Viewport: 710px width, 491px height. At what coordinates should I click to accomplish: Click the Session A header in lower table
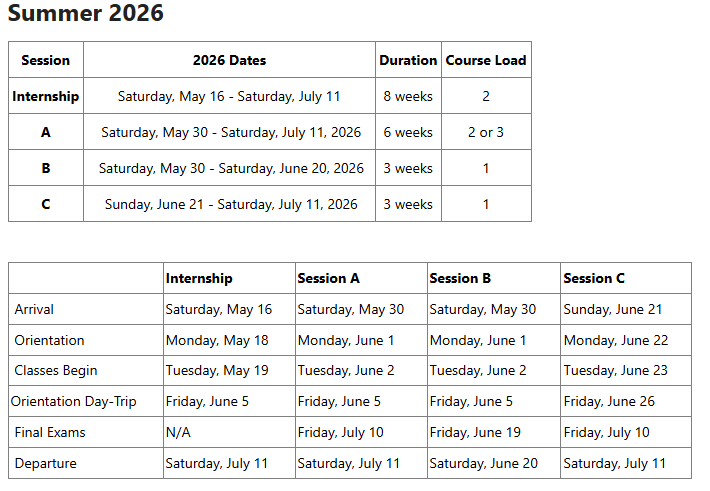[x=329, y=278]
